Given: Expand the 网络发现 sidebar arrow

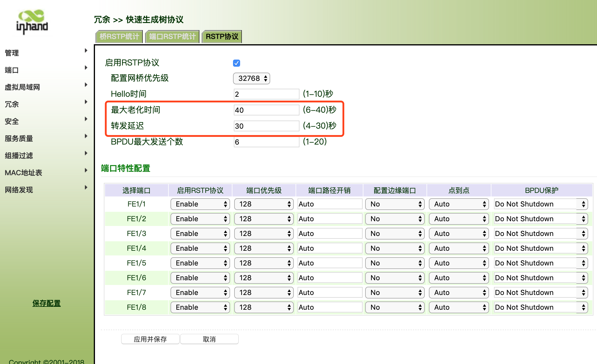Looking at the screenshot, I should [x=86, y=187].
